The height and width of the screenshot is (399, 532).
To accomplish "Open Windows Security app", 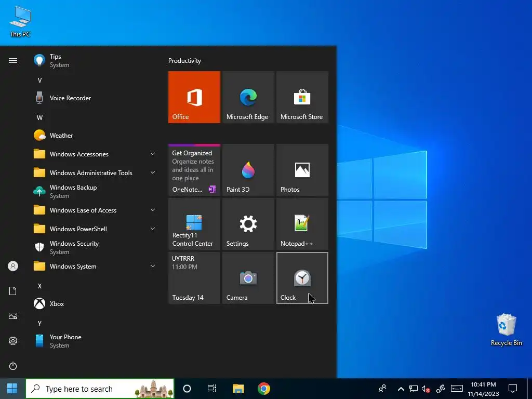I will click(x=95, y=248).
